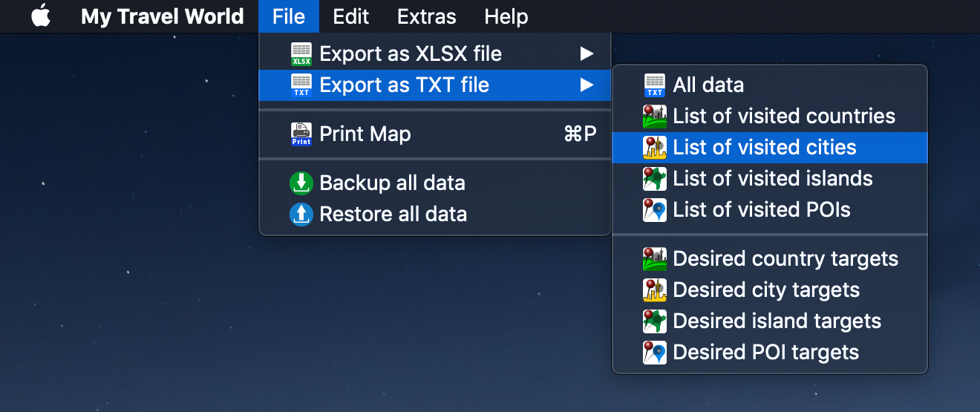Export List of visited countries
Image resolution: width=980 pixels, height=412 pixels.
click(x=770, y=117)
